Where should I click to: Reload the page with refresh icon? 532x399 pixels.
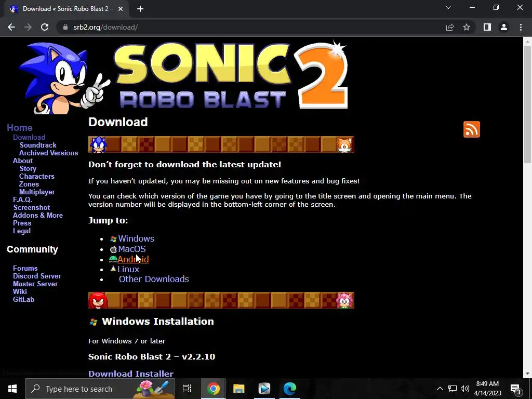[x=45, y=27]
